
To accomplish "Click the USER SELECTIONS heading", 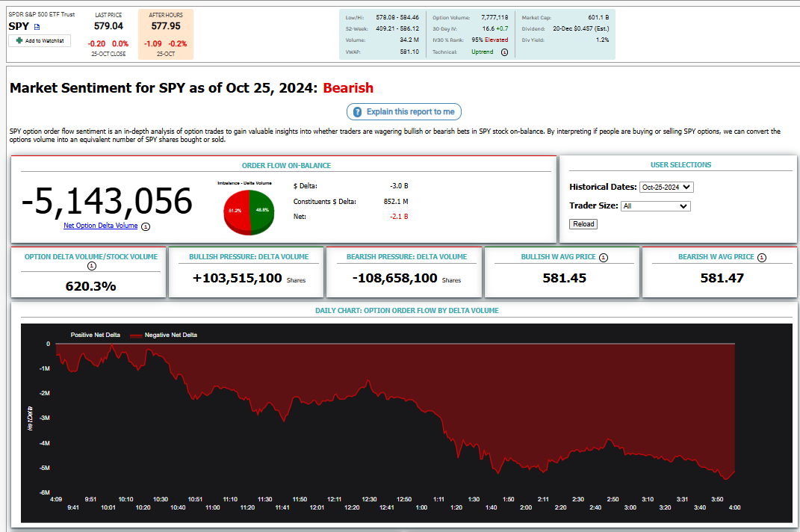I will click(x=680, y=165).
